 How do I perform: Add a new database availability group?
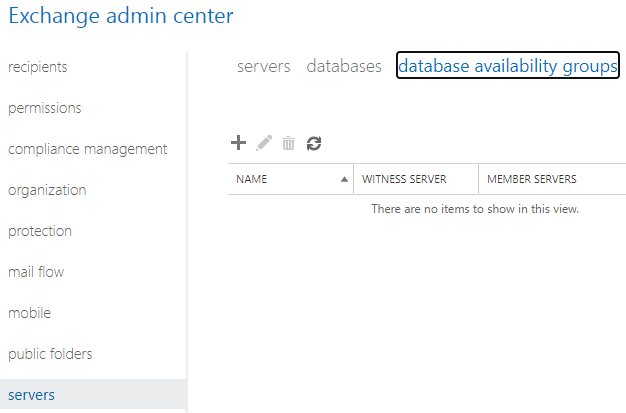tap(238, 143)
